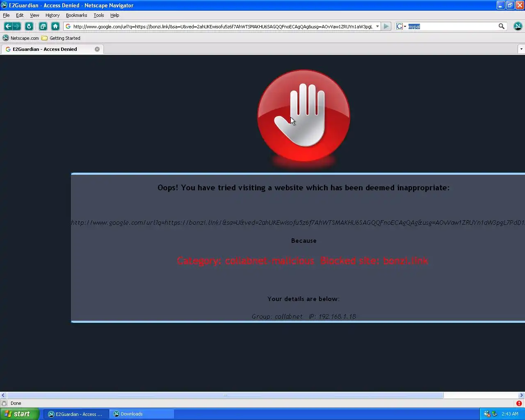The height and width of the screenshot is (420, 525).
Task: Open the History menu
Action: tap(52, 15)
